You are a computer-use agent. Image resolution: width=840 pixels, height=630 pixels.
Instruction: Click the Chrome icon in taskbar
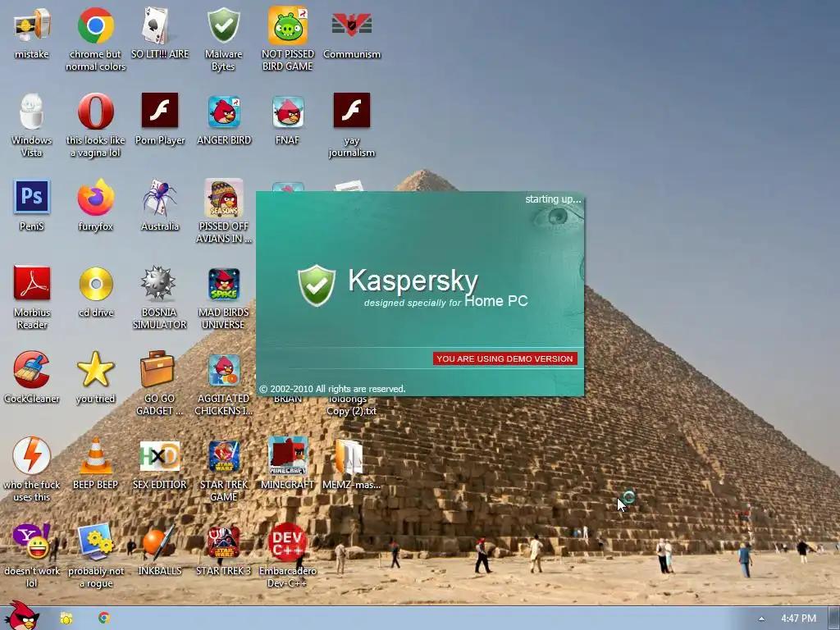coord(104,618)
